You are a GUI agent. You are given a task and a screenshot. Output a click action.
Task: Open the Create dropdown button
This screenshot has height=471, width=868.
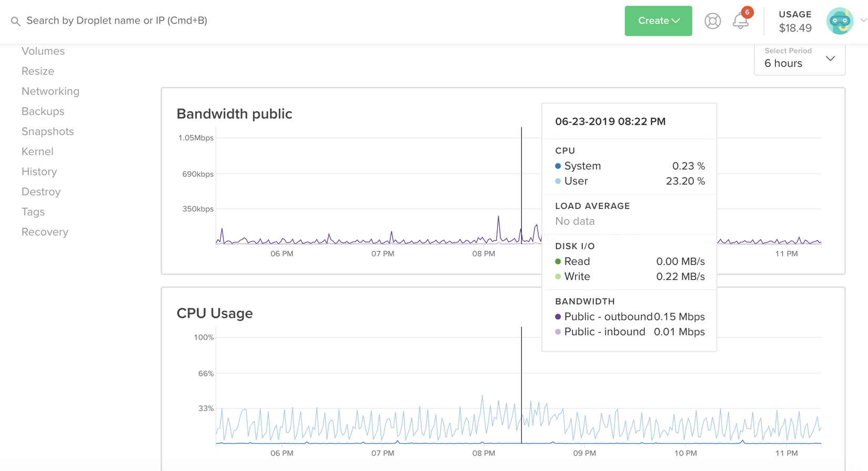point(658,21)
